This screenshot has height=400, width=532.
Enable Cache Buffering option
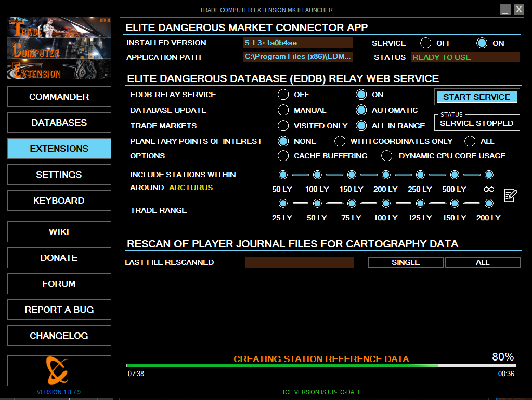[x=283, y=156]
